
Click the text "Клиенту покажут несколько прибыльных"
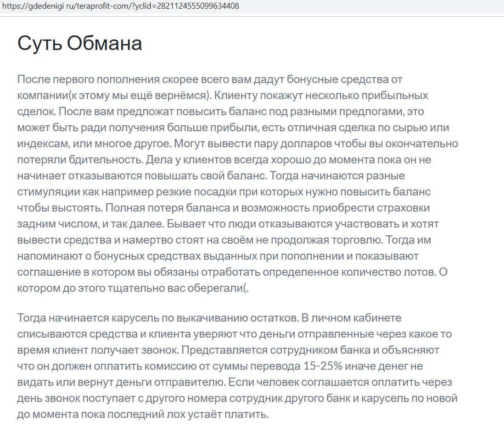pos(321,95)
